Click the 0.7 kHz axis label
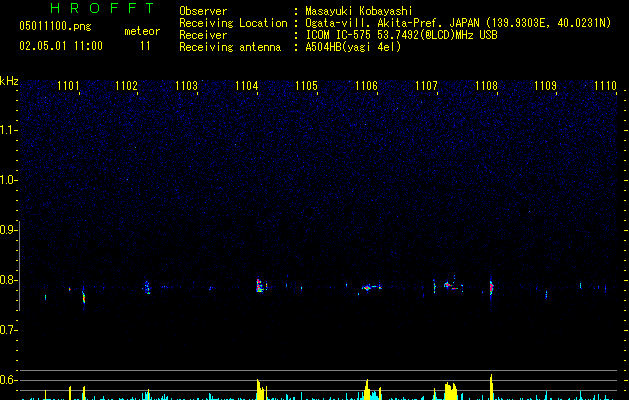This screenshot has height=400, width=629. tap(8, 330)
